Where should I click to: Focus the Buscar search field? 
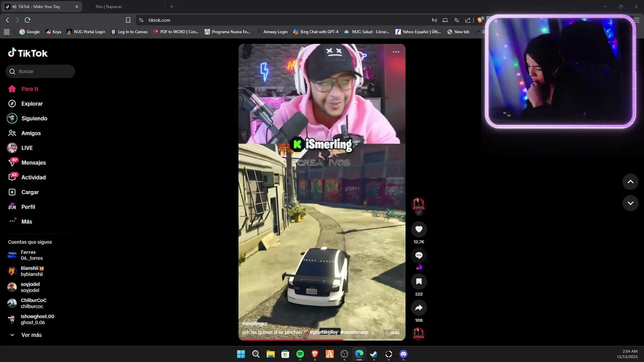40,71
